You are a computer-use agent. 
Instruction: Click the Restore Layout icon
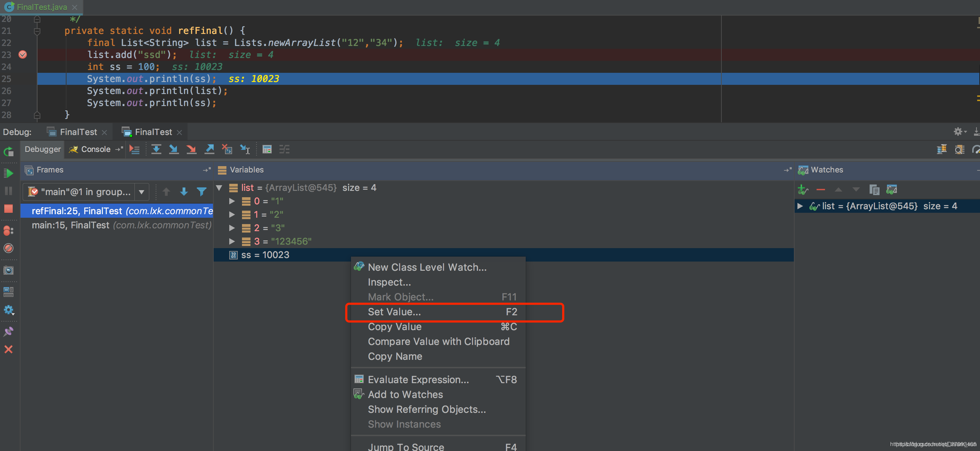(8, 292)
